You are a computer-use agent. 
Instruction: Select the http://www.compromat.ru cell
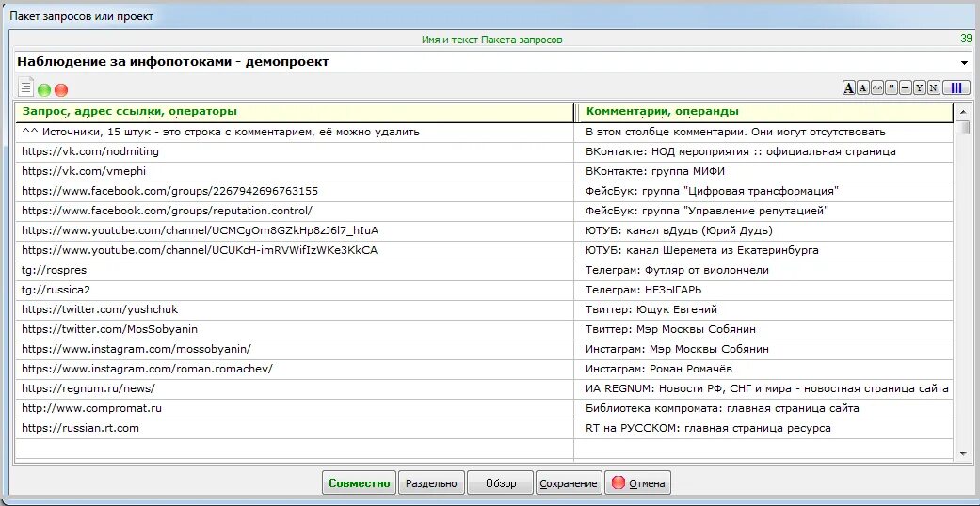[295, 408]
